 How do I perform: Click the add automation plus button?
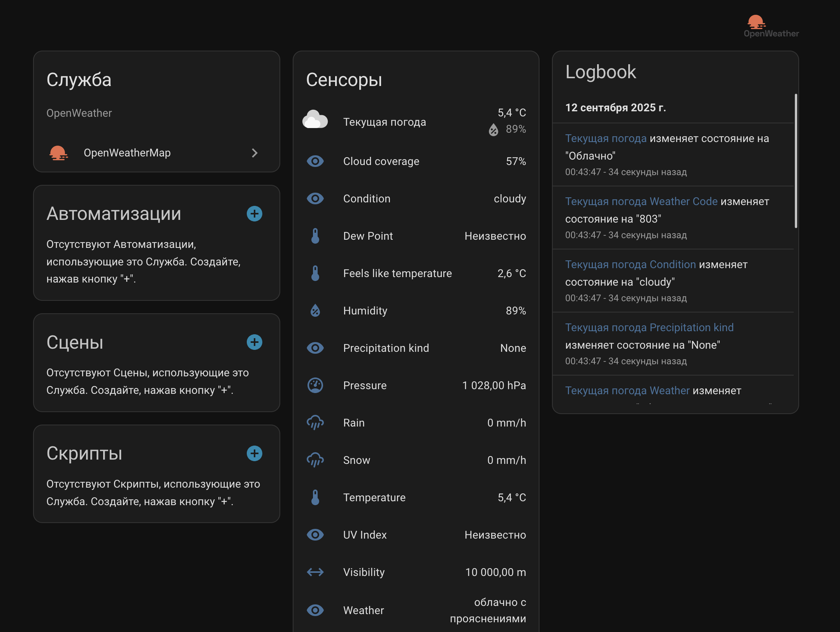255,214
